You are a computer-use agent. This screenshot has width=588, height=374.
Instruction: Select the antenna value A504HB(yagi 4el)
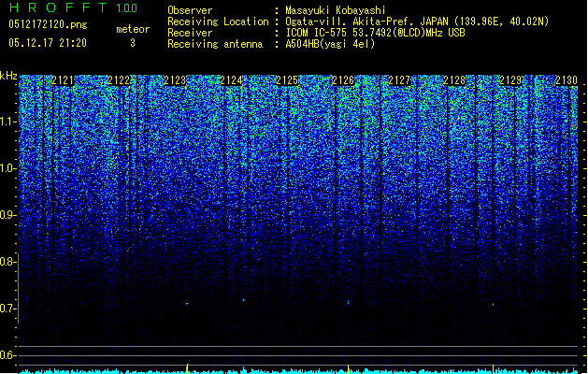click(330, 44)
